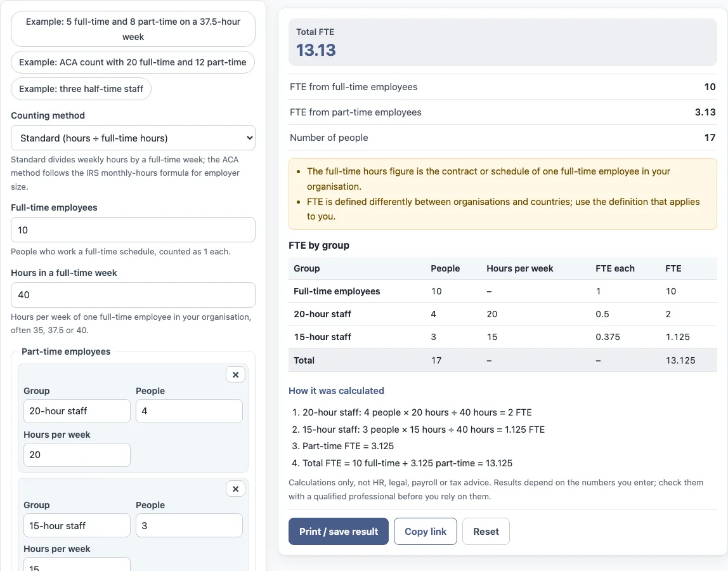
Task: Click step 'Total FTE = 10 full-time + 3.125'
Action: point(407,463)
